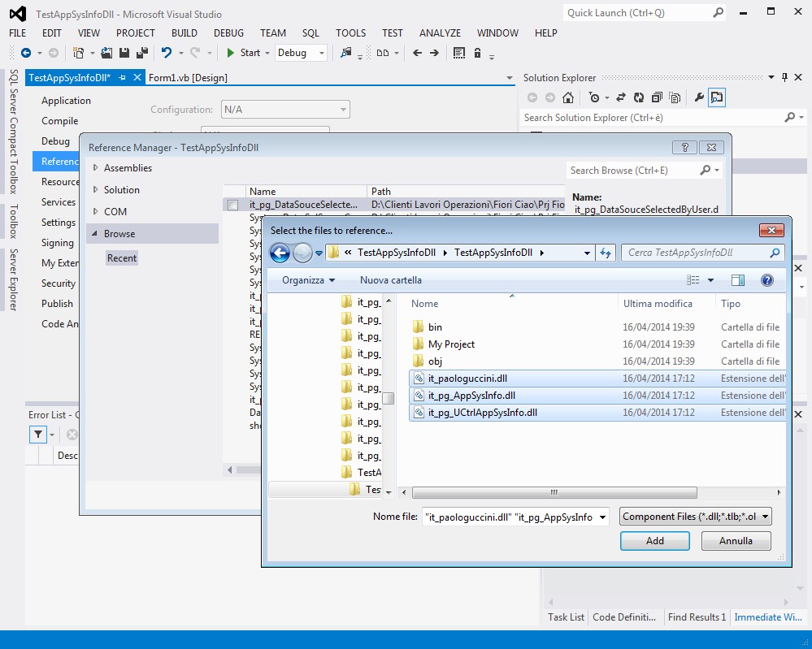Click the pin icon on TestAppSysInfoDll tab
Image resolution: width=812 pixels, height=649 pixels.
(x=122, y=78)
